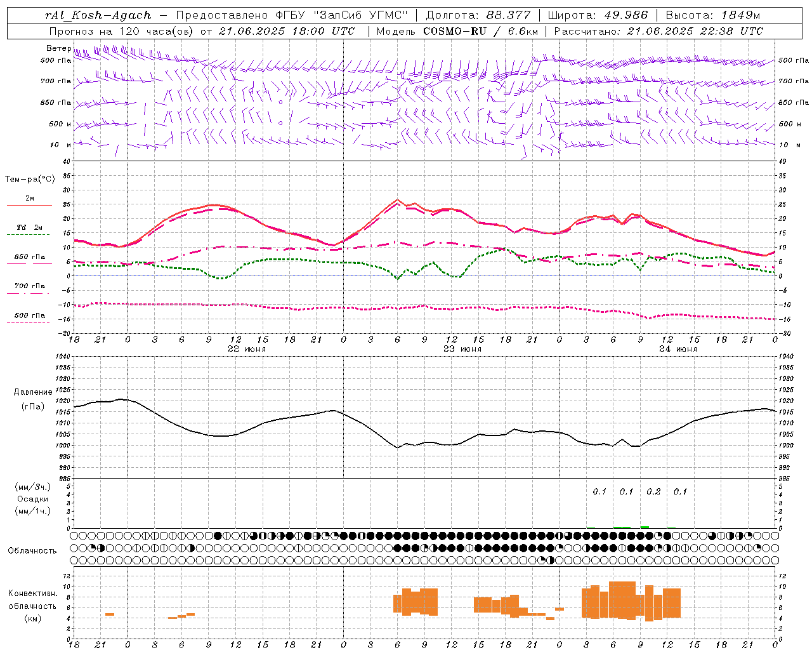Click the 0.2 precipitation amount value
Image resolution: width=812 pixels, height=650 pixels.
coord(653,492)
